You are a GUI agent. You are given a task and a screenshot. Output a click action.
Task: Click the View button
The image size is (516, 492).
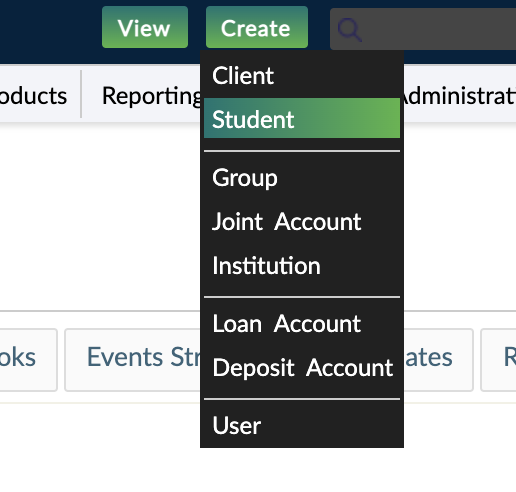[x=145, y=27]
